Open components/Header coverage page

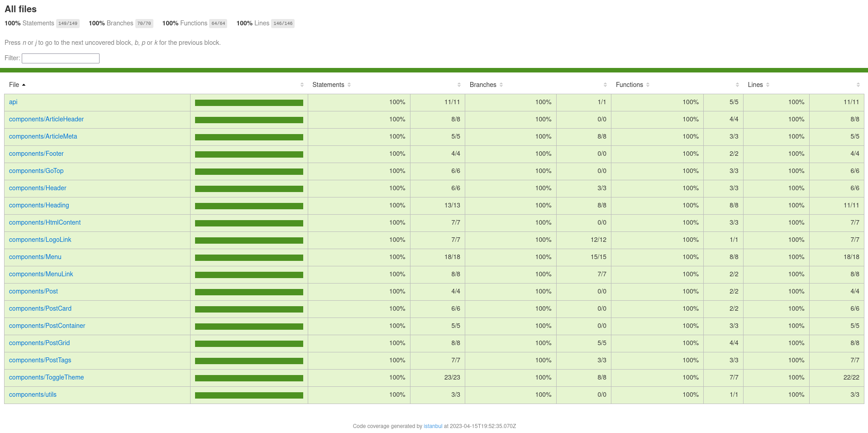coord(38,188)
